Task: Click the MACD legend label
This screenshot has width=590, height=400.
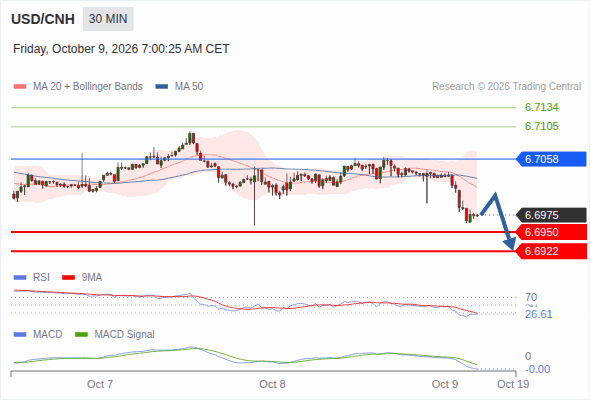Action: tap(48, 335)
